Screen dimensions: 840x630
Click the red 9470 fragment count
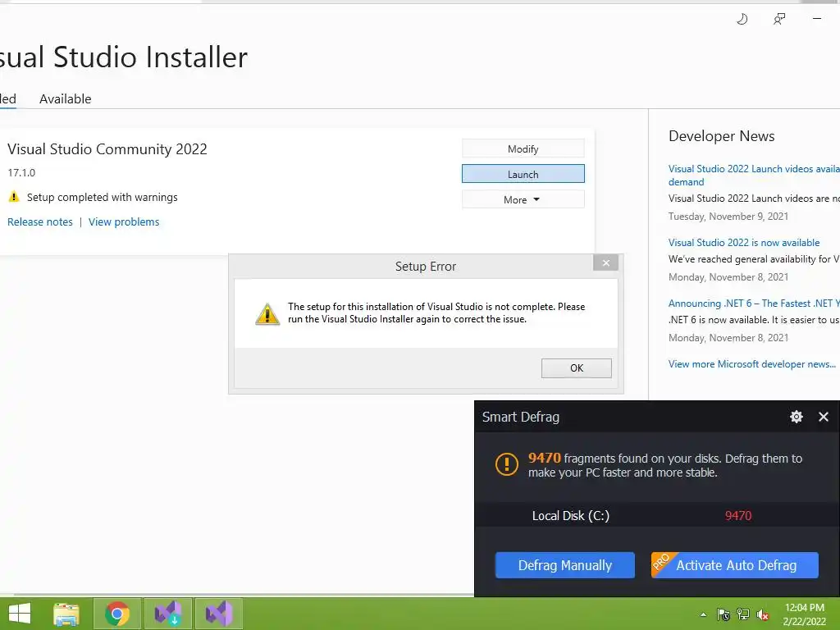coord(738,515)
